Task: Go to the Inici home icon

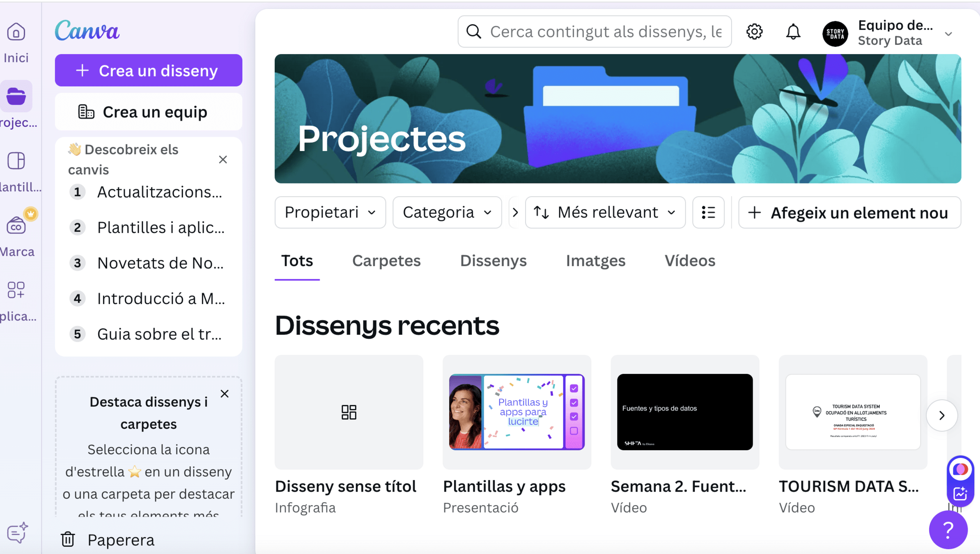Action: pyautogui.click(x=16, y=32)
